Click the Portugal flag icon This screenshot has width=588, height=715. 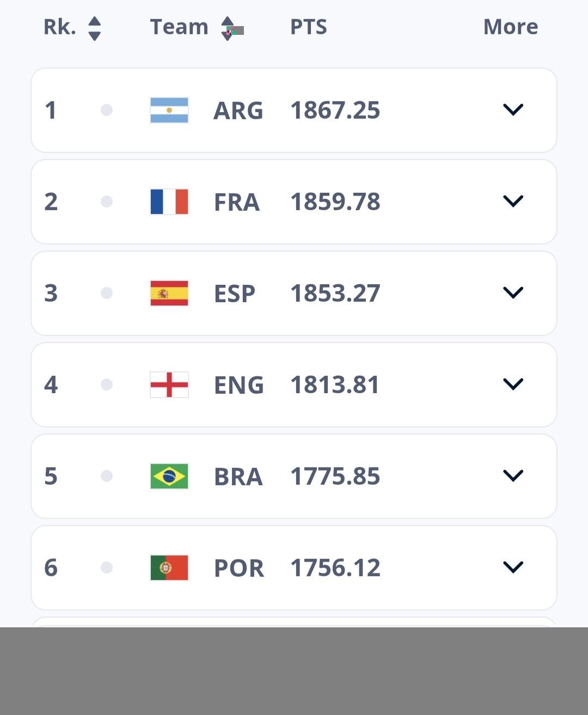[x=169, y=568]
